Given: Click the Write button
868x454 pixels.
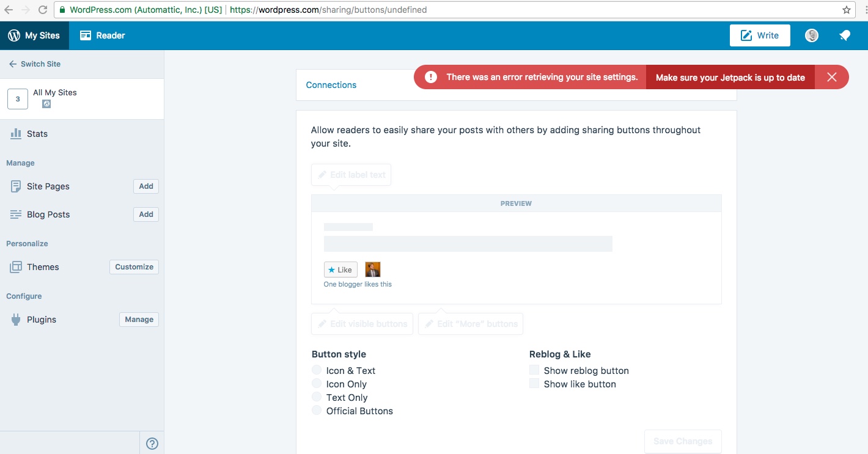Looking at the screenshot, I should pyautogui.click(x=760, y=35).
